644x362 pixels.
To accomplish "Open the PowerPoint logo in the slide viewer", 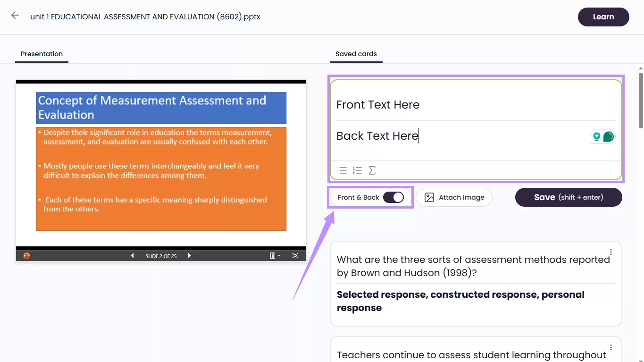I will (x=26, y=255).
